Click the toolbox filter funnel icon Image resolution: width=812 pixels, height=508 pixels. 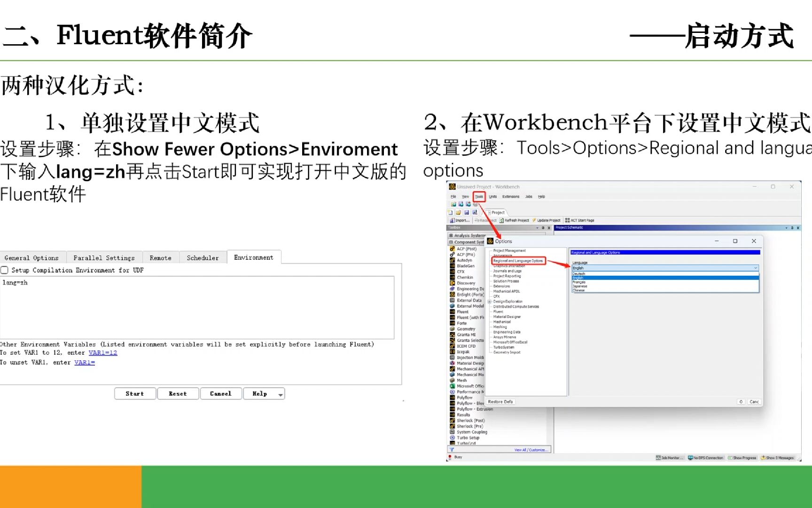452,450
